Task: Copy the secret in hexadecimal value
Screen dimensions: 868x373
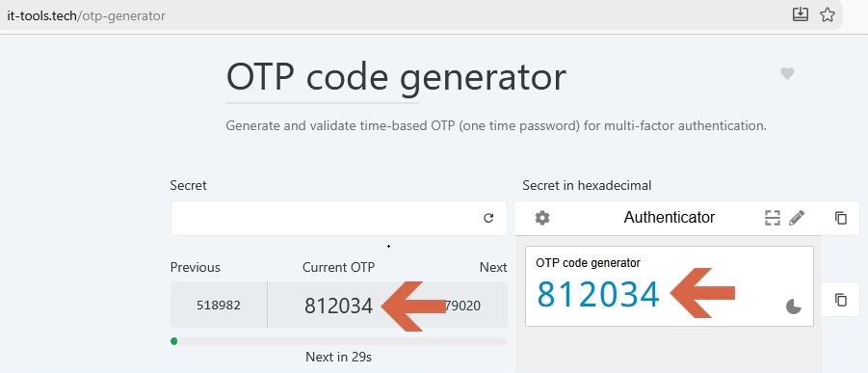Action: 841,219
